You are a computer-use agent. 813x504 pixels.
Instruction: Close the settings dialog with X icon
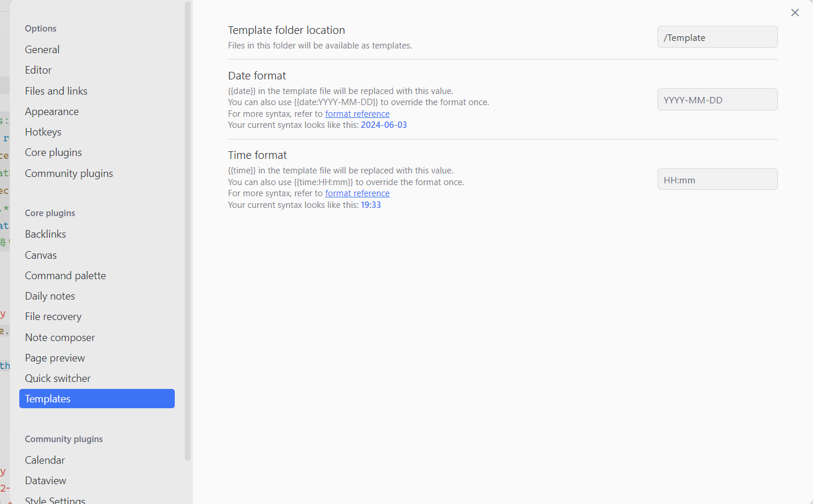795,13
